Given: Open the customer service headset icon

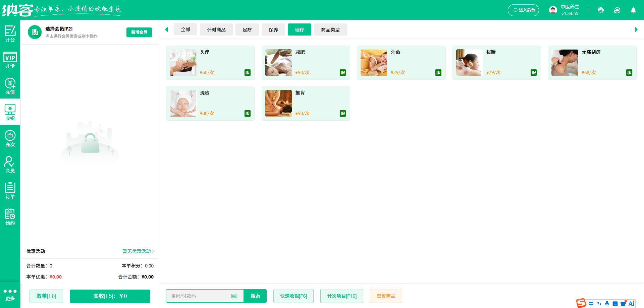Looking at the screenshot, I should point(600,10).
